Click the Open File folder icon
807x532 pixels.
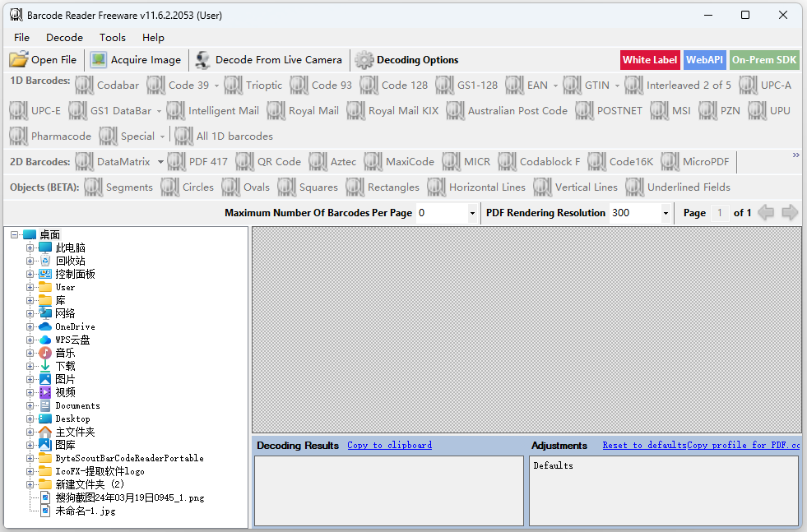click(19, 60)
